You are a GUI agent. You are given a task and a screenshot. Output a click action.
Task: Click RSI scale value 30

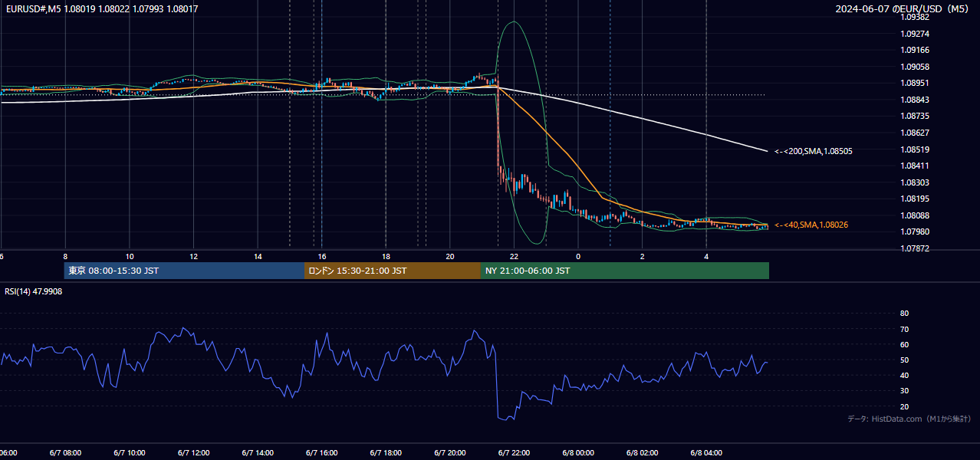(x=904, y=391)
